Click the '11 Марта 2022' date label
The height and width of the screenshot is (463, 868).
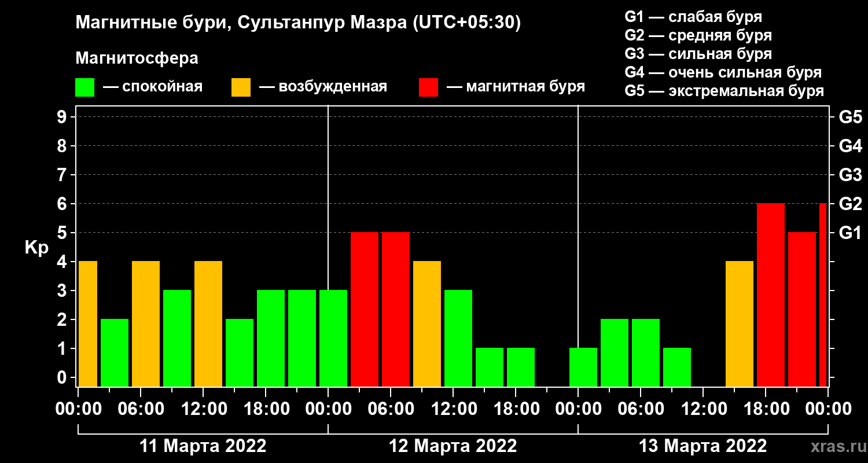[x=203, y=446]
